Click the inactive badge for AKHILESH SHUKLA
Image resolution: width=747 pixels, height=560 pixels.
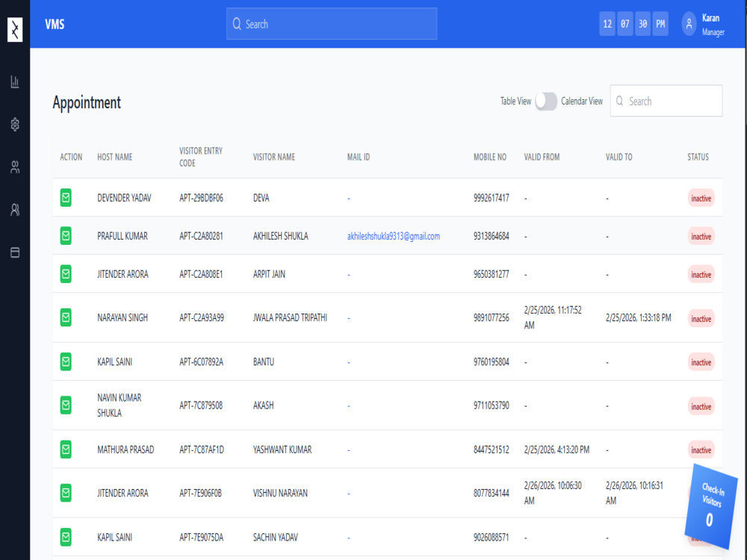[x=701, y=237]
